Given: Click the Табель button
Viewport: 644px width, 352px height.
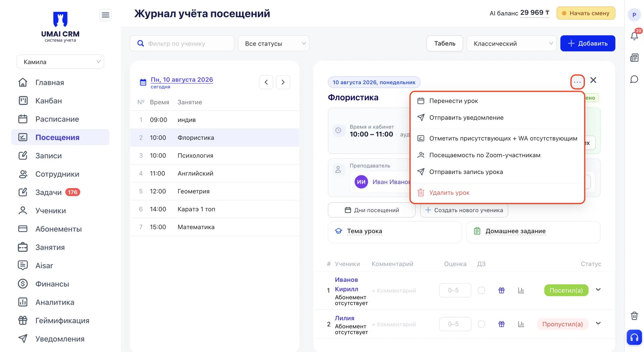Looking at the screenshot, I should (445, 44).
